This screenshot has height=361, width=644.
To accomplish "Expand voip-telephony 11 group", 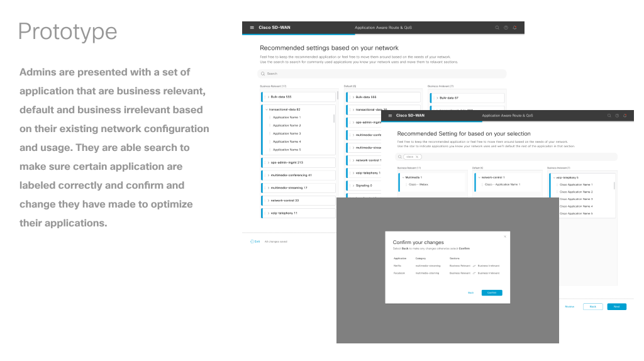I will tap(269, 213).
